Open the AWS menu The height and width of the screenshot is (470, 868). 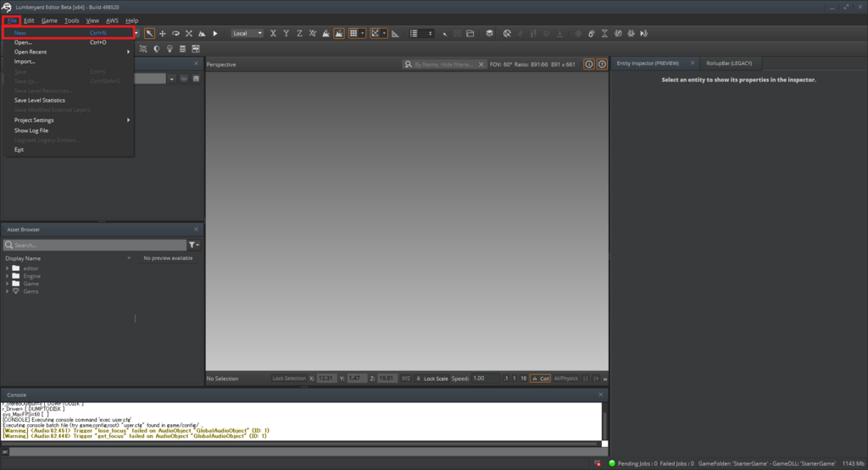(x=112, y=20)
